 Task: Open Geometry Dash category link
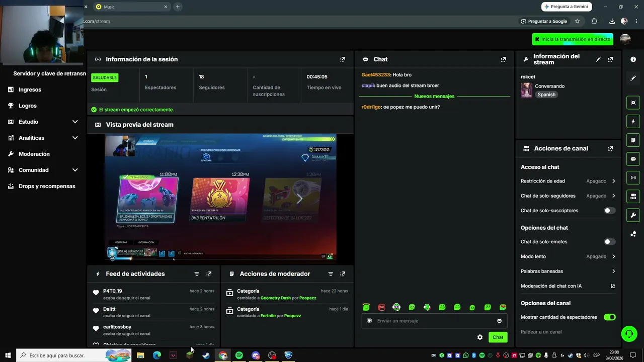(276, 298)
